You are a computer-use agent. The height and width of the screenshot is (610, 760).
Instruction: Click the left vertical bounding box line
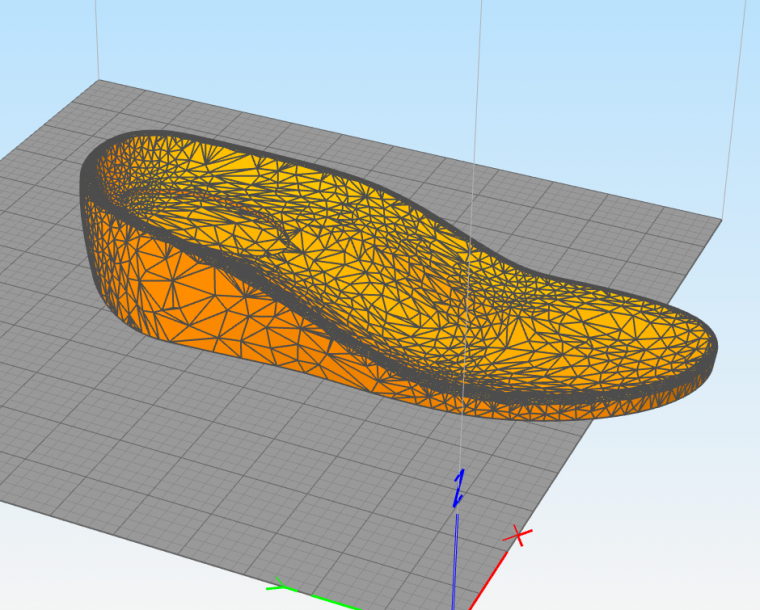(x=98, y=40)
